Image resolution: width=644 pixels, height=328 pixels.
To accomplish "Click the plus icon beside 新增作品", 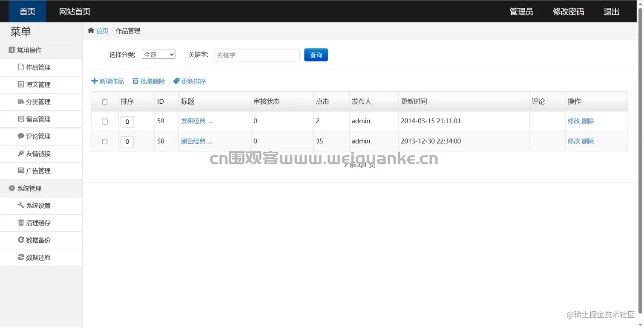I will point(95,81).
